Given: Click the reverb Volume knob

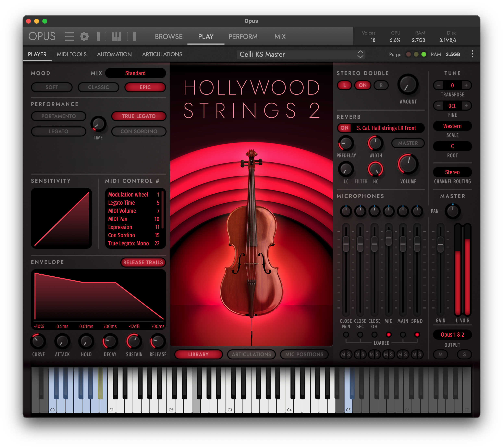Looking at the screenshot, I should pyautogui.click(x=408, y=164).
